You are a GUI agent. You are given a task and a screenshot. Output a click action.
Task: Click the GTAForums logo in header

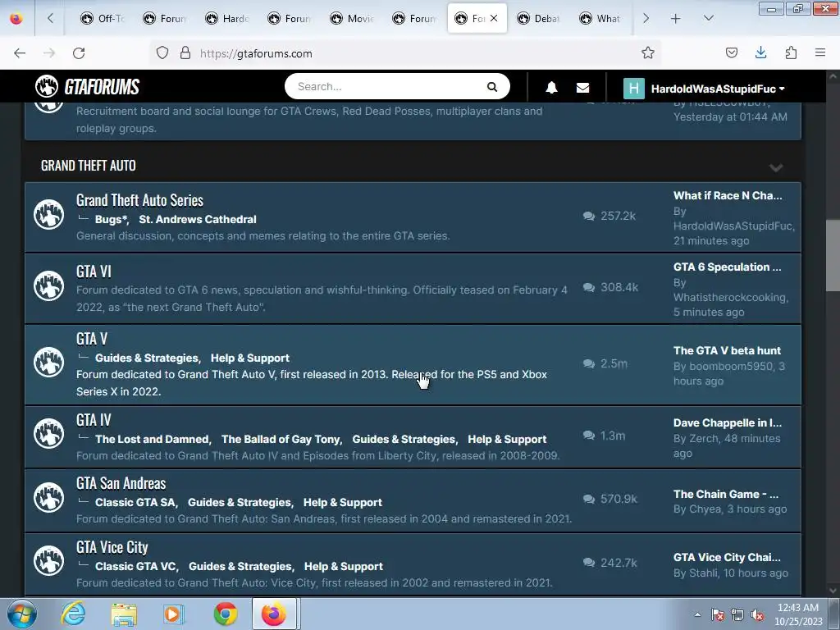(87, 87)
